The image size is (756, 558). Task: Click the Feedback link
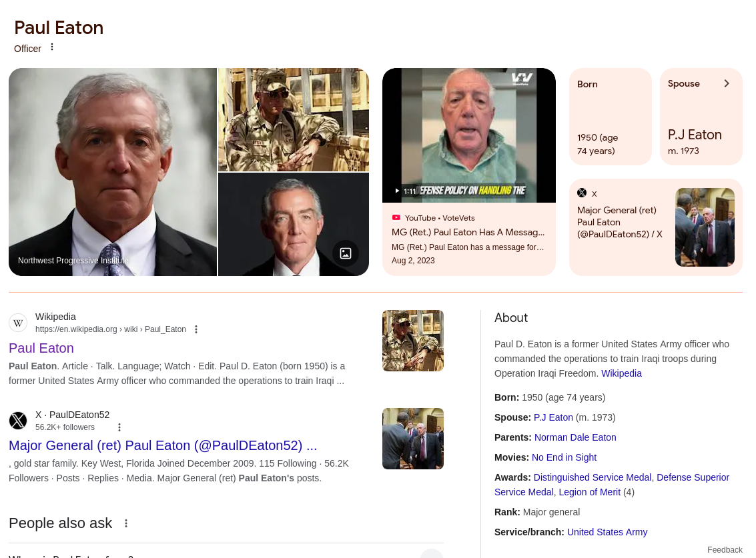click(x=725, y=550)
